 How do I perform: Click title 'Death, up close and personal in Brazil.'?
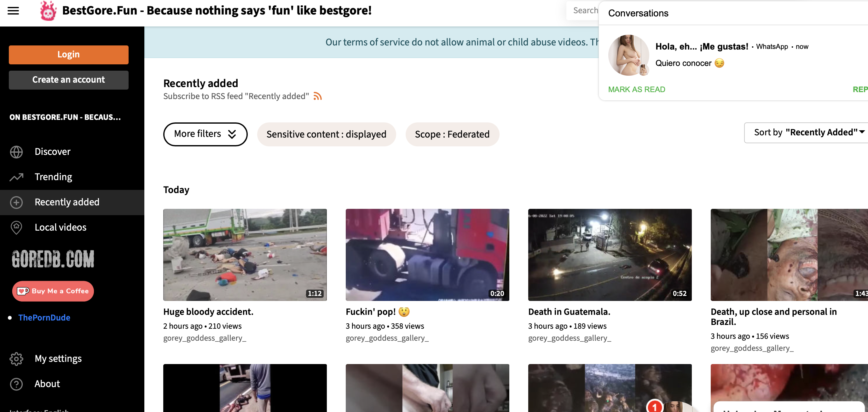774,317
